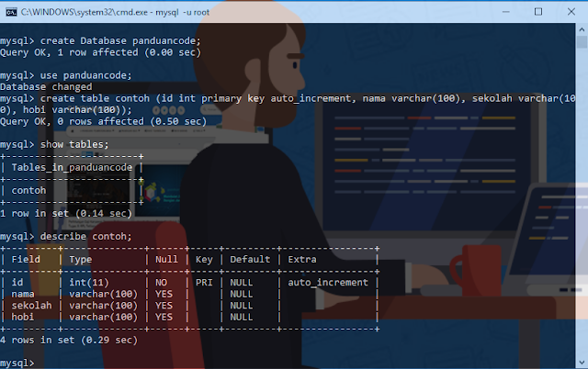This screenshot has height=369, width=588.
Task: Click 'NULL' default value in id row
Action: [x=242, y=283]
